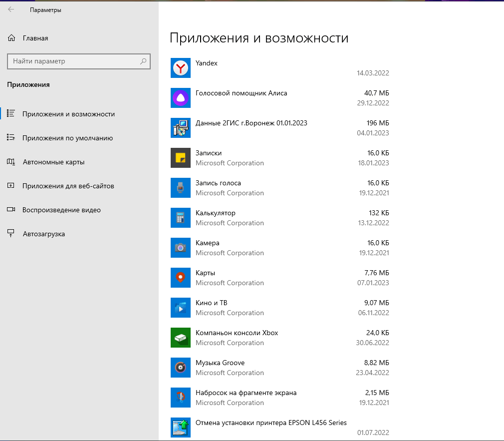
Task: Click the 30.06.2022 date of Xbox companion
Action: pos(373,343)
